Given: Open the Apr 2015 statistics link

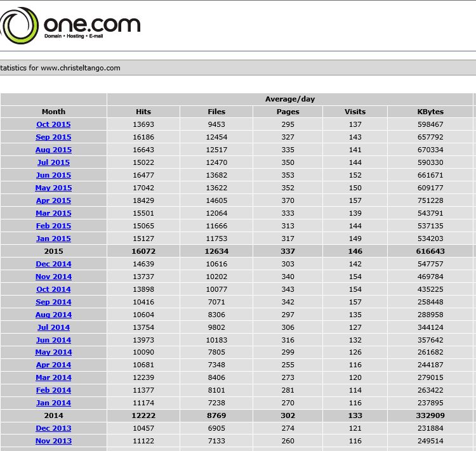Looking at the screenshot, I should [x=53, y=201].
